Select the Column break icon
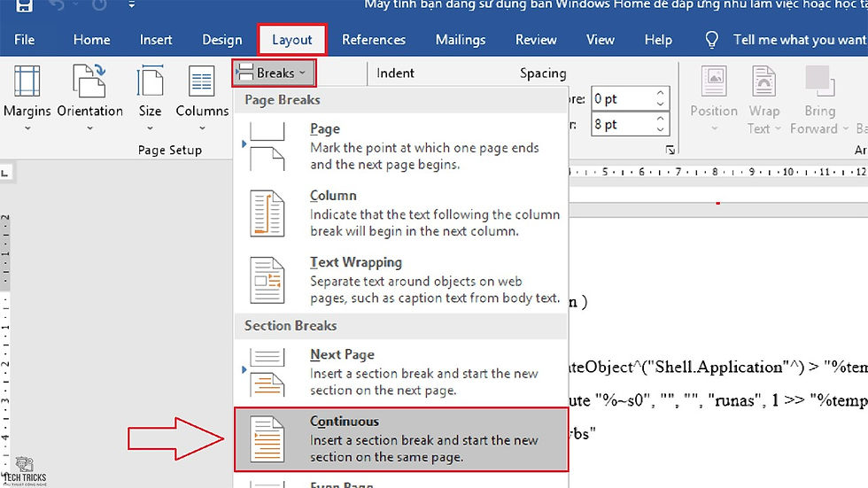 (x=267, y=213)
